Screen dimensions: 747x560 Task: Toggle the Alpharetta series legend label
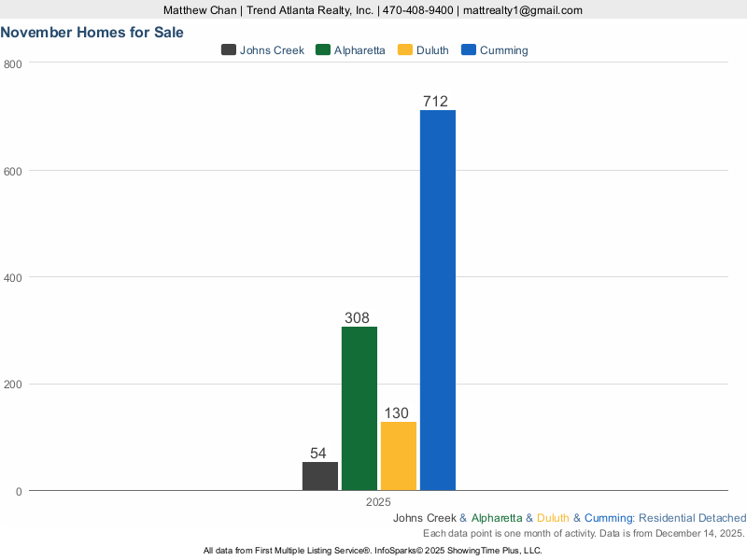tap(359, 50)
